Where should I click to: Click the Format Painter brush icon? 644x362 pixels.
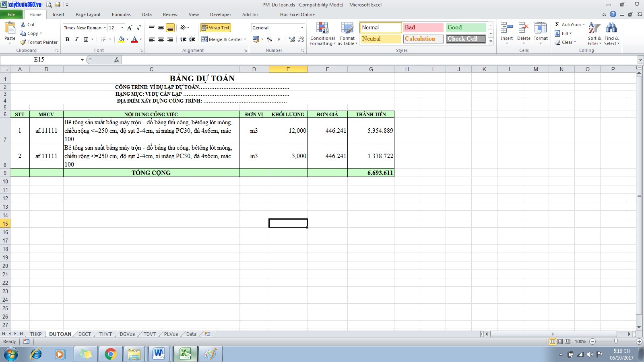tap(23, 42)
